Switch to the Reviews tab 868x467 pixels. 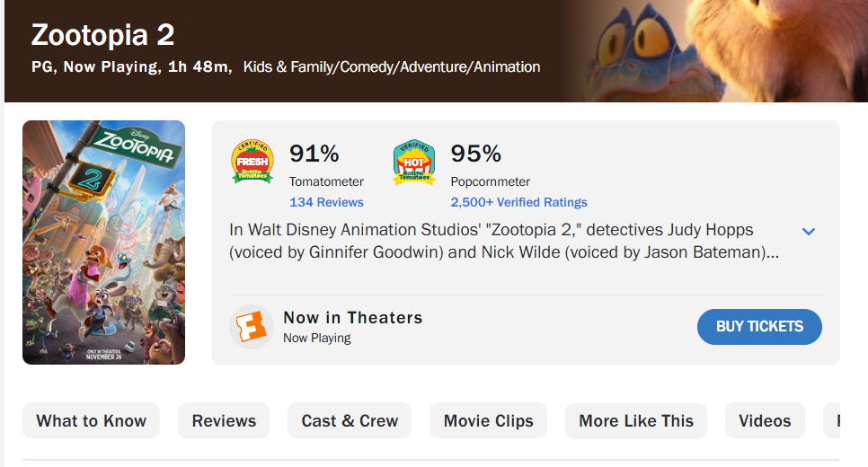(x=224, y=421)
